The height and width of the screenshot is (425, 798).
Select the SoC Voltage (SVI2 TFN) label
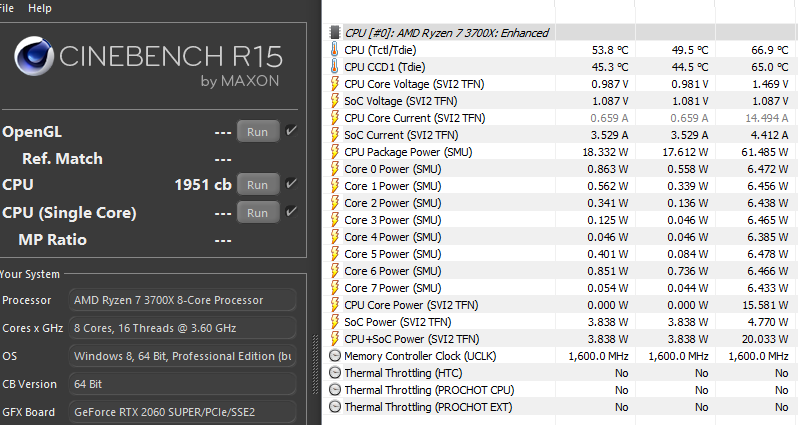[401, 101]
